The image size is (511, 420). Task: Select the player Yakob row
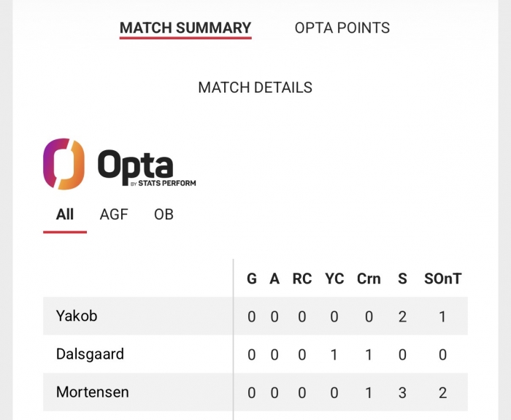click(x=77, y=316)
